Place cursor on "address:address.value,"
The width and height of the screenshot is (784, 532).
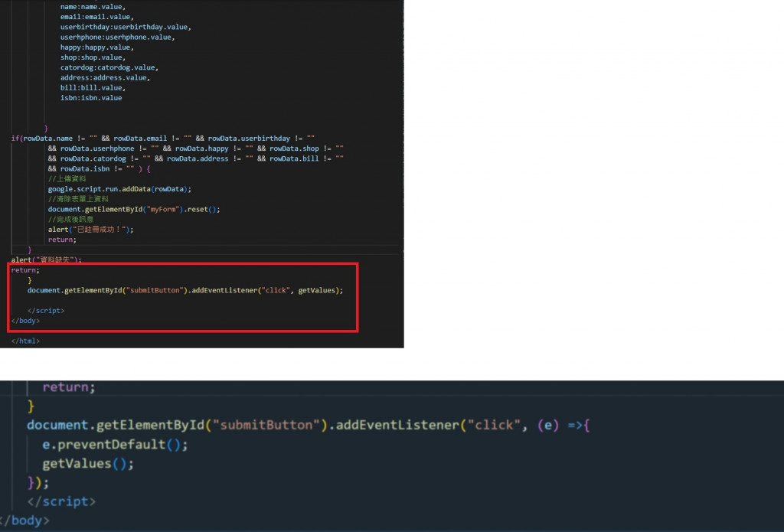(105, 77)
